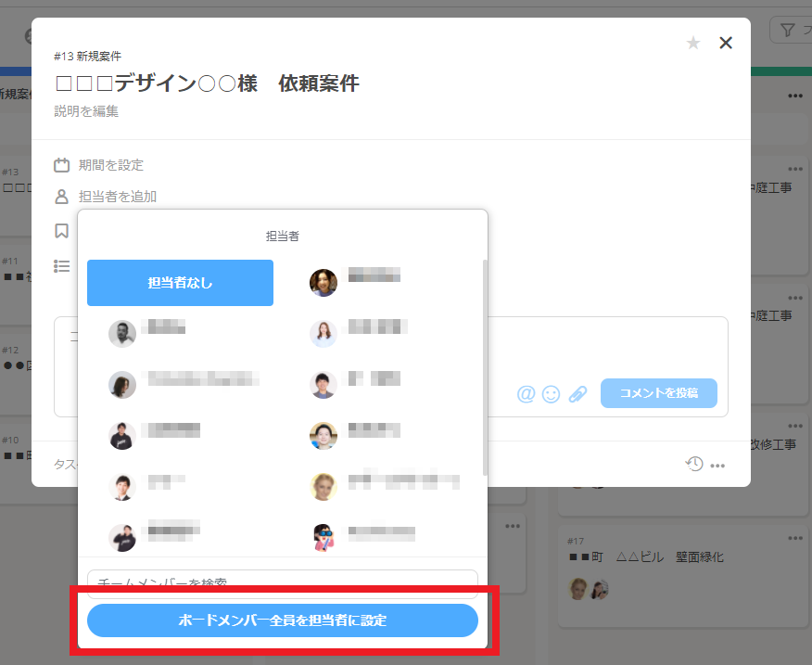Close the task detail modal
This screenshot has width=812, height=665.
coord(726,43)
